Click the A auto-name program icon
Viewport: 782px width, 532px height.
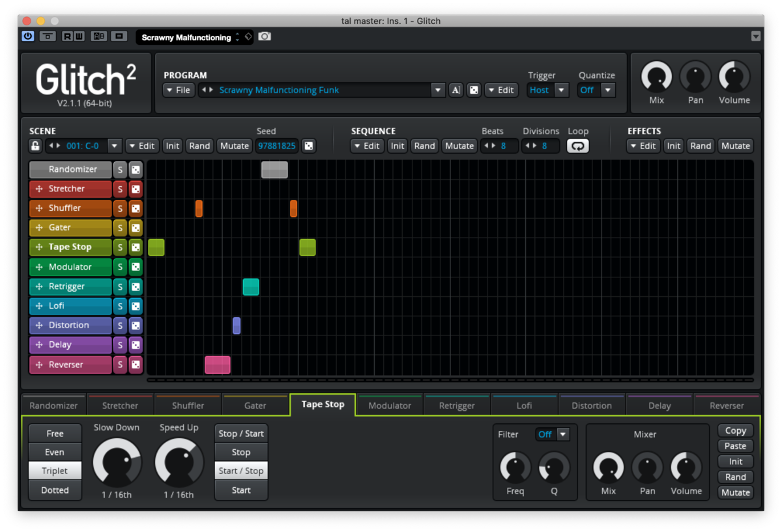pos(456,90)
